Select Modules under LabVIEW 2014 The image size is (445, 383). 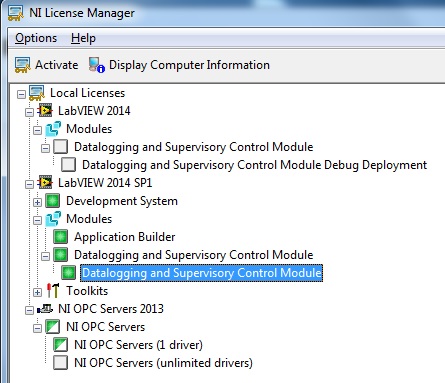(x=89, y=129)
